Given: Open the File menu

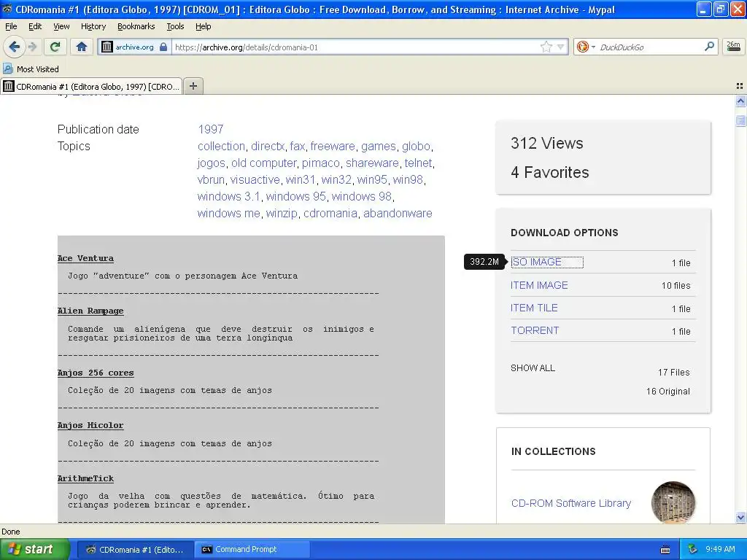Looking at the screenshot, I should pyautogui.click(x=11, y=26).
